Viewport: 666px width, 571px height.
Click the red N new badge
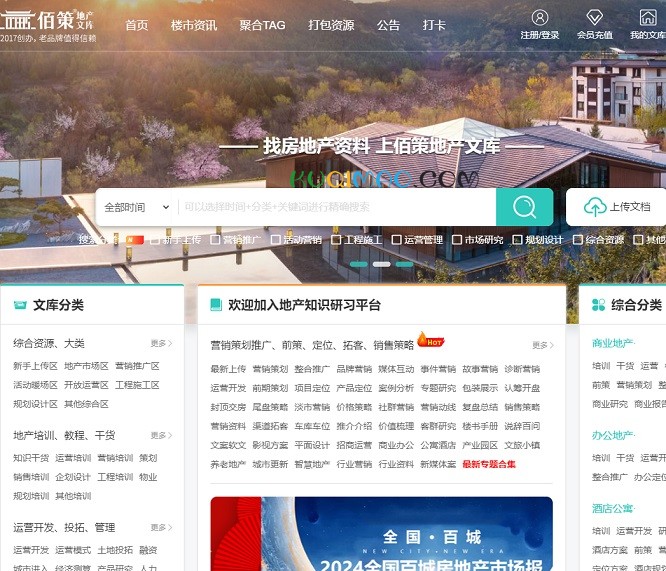pos(135,240)
